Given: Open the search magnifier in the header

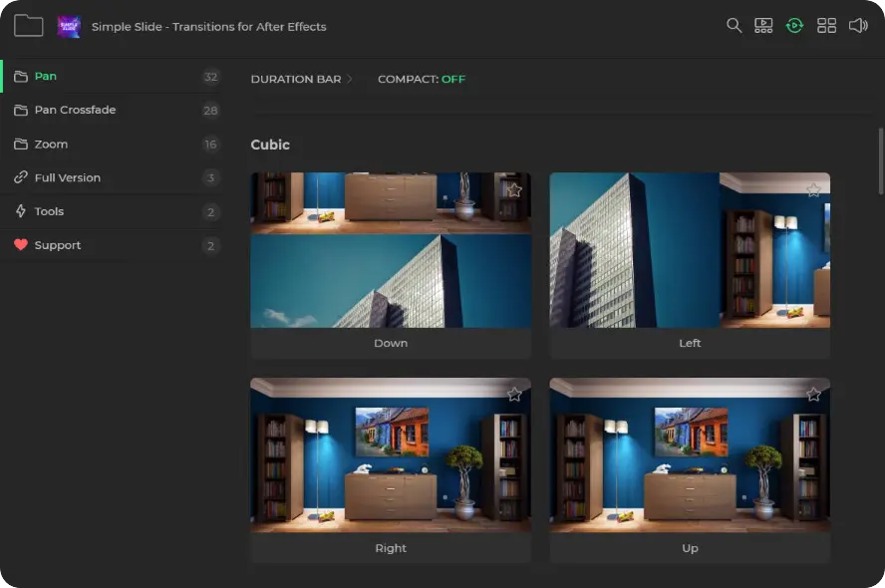Looking at the screenshot, I should pos(734,26).
